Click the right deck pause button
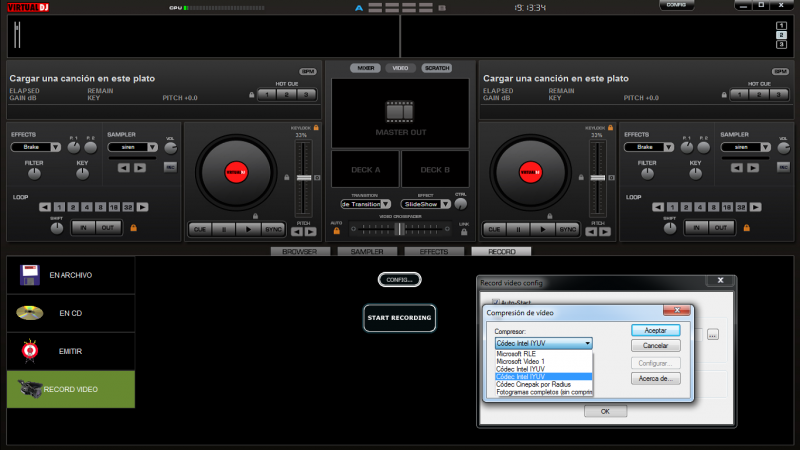800x450 pixels. pyautogui.click(x=518, y=230)
